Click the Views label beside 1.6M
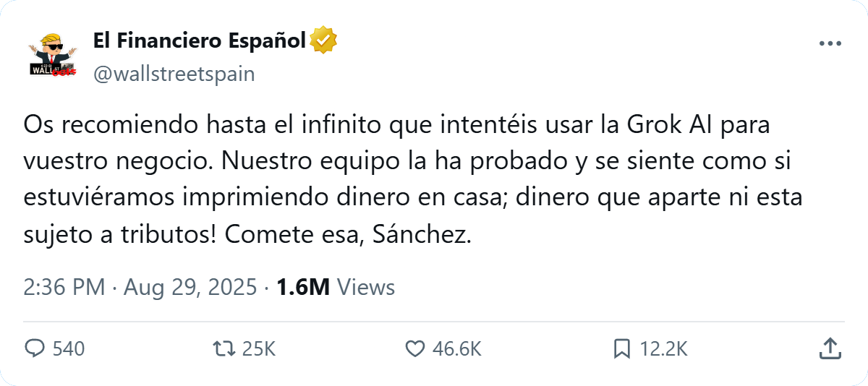868x386 pixels. pyautogui.click(x=366, y=288)
